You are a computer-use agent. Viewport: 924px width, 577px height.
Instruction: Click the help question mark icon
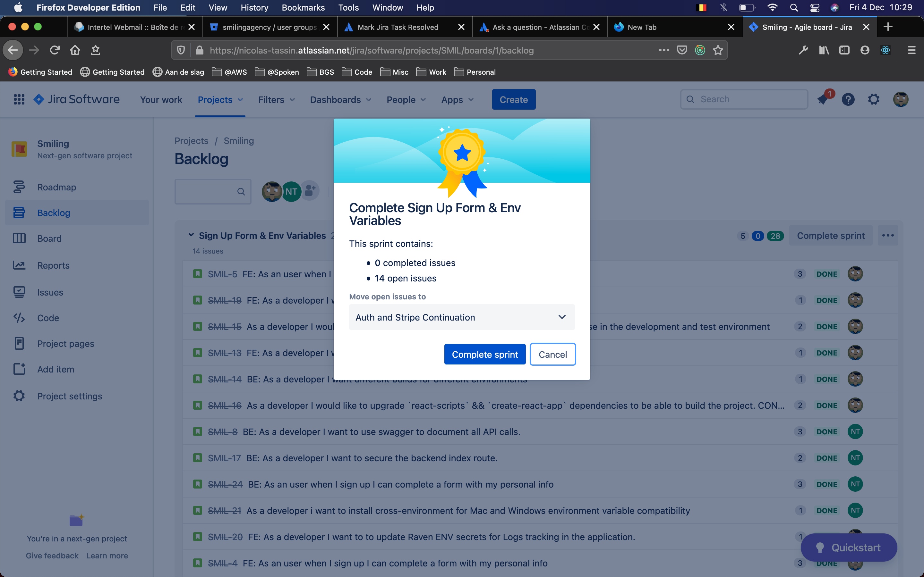click(x=848, y=100)
